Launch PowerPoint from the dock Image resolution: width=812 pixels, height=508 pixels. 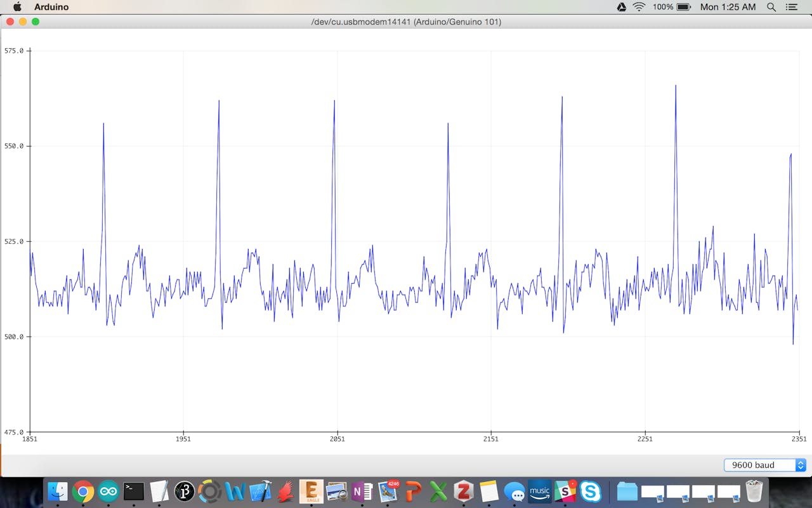click(x=413, y=491)
